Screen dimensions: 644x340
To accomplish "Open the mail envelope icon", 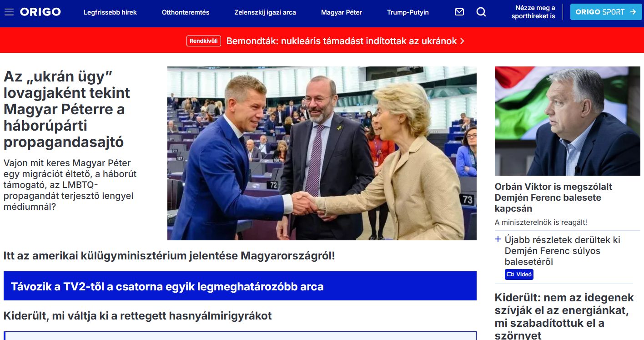I will pyautogui.click(x=459, y=12).
